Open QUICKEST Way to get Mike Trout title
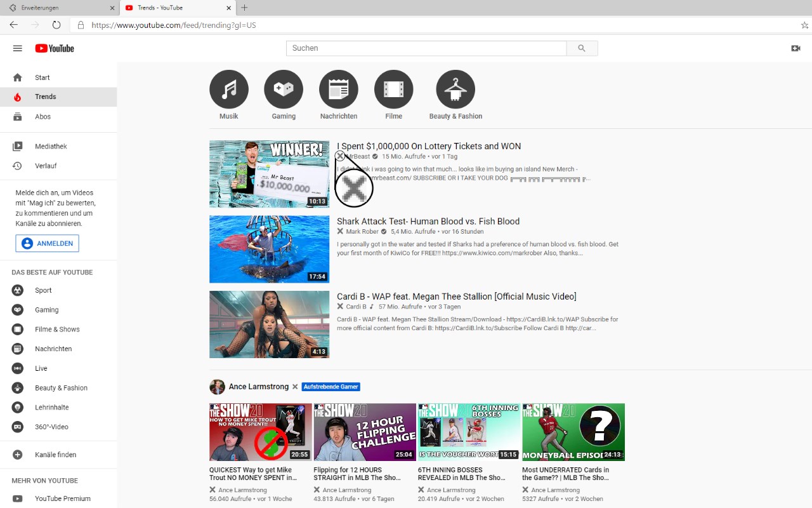This screenshot has width=812, height=508. pyautogui.click(x=253, y=474)
